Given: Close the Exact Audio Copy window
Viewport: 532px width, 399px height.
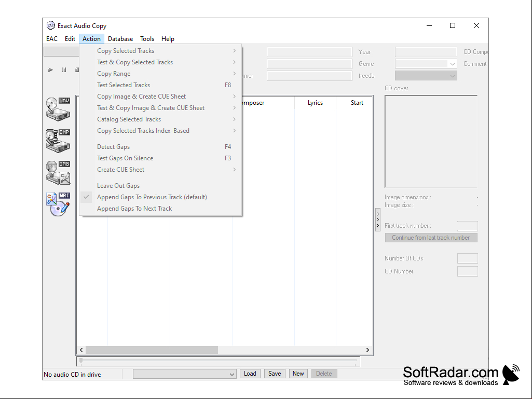Looking at the screenshot, I should pos(476,26).
